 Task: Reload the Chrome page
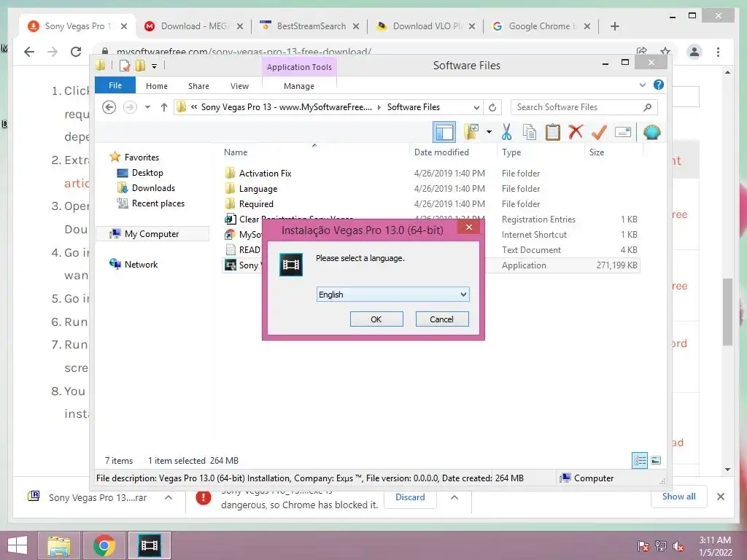pos(75,52)
